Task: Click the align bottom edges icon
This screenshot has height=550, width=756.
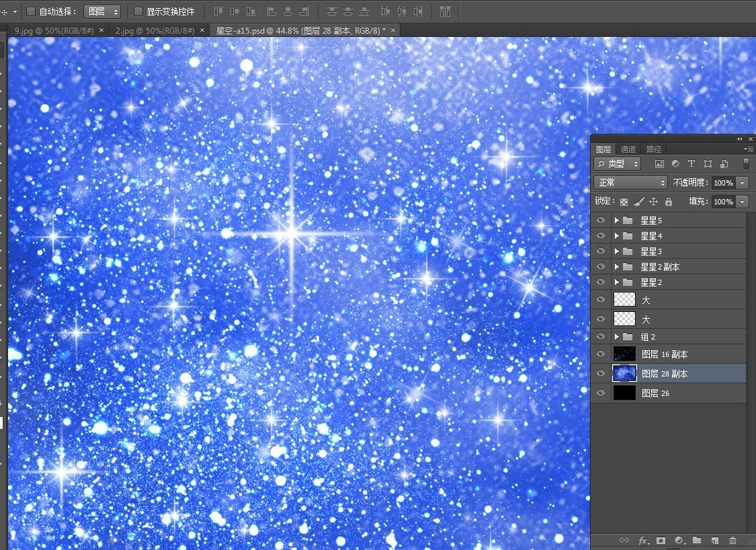Action: coord(251,11)
